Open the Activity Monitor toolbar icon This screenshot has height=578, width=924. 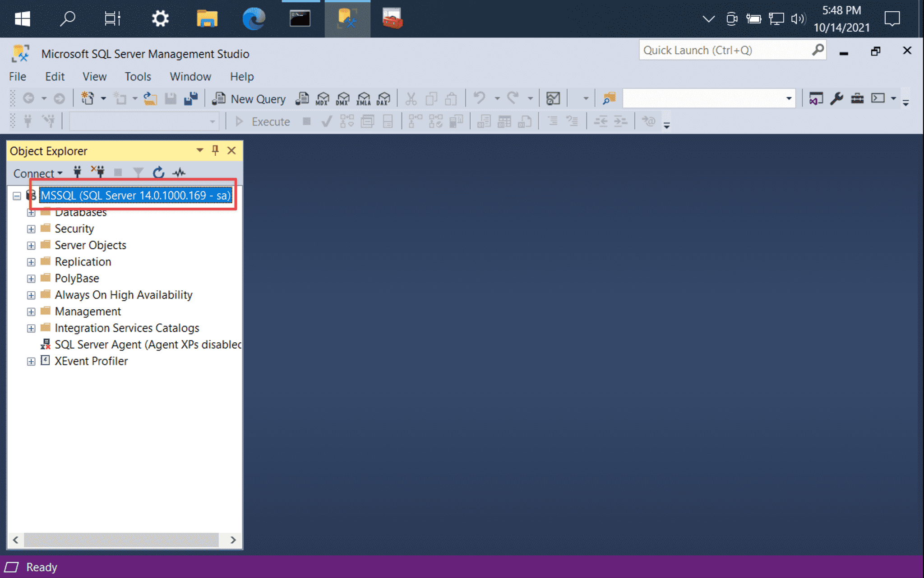553,98
